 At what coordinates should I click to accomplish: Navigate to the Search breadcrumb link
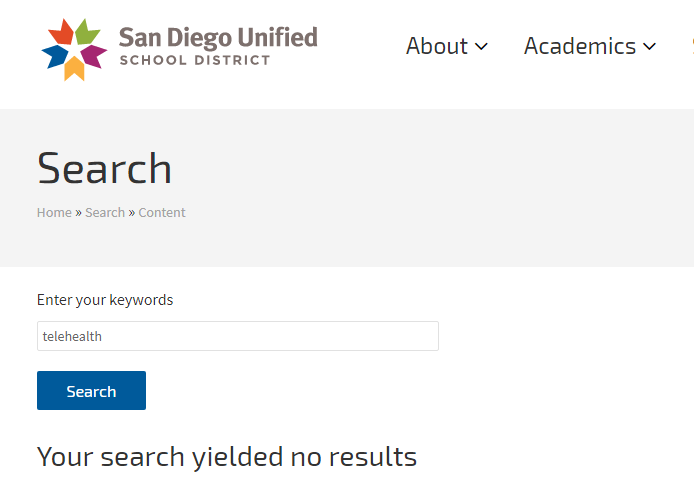point(105,212)
